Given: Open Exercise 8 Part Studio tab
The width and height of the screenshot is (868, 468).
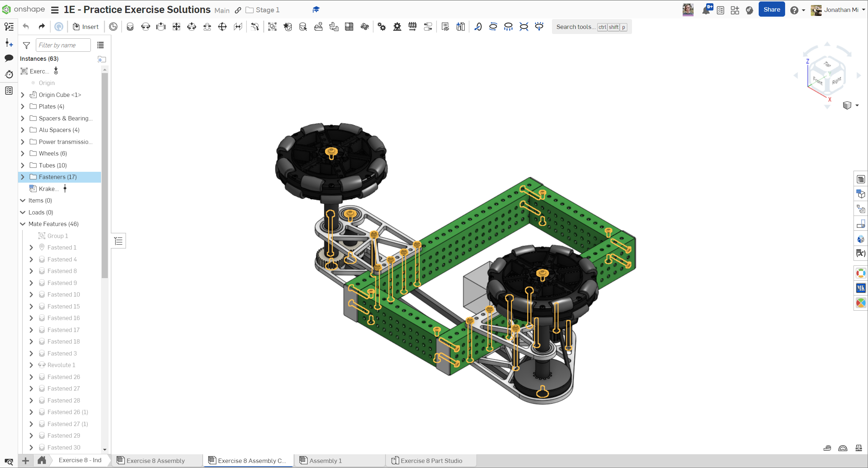Looking at the screenshot, I should (x=431, y=460).
